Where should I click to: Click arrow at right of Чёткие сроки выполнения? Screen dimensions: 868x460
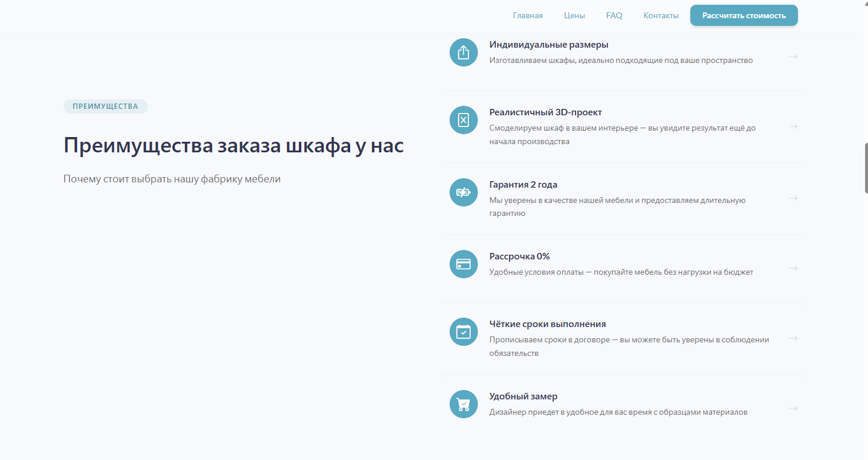(x=793, y=338)
